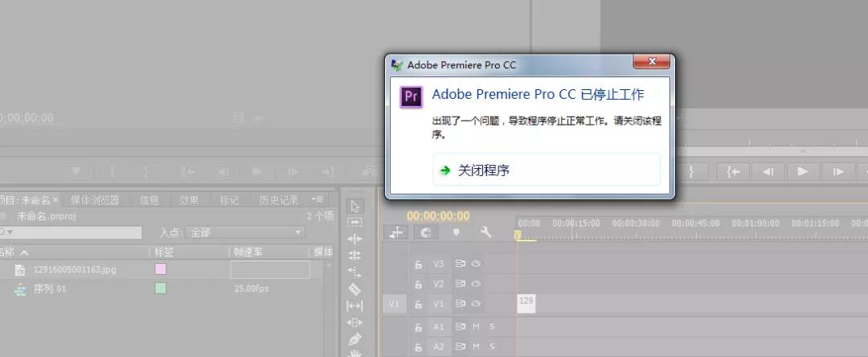Switch to the 历史记录 tab
868x357 pixels.
tap(278, 200)
